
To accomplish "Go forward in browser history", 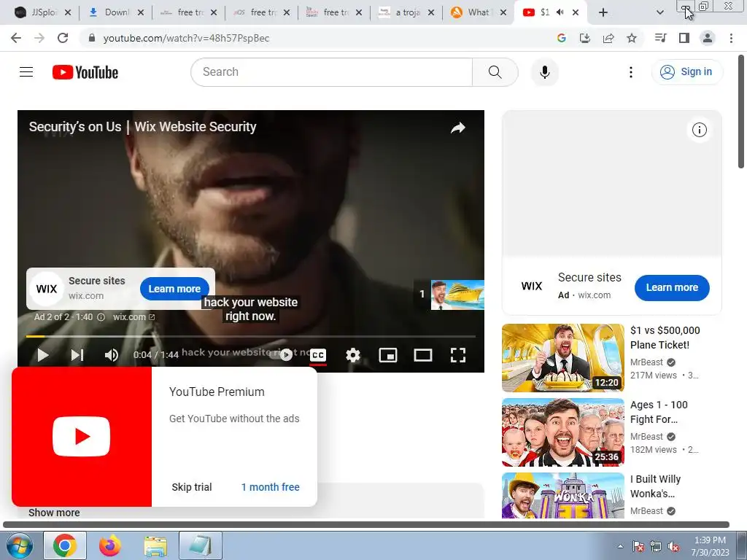I will point(39,38).
